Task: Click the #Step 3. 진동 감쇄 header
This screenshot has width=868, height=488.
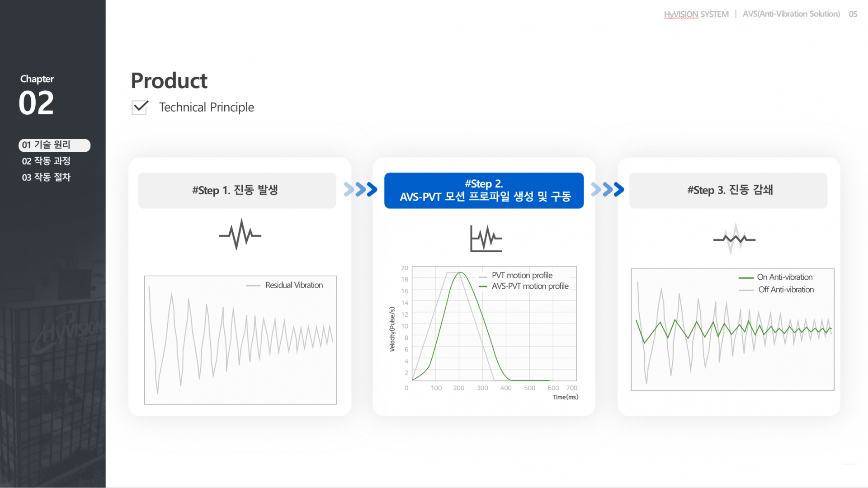Action: pyautogui.click(x=728, y=190)
